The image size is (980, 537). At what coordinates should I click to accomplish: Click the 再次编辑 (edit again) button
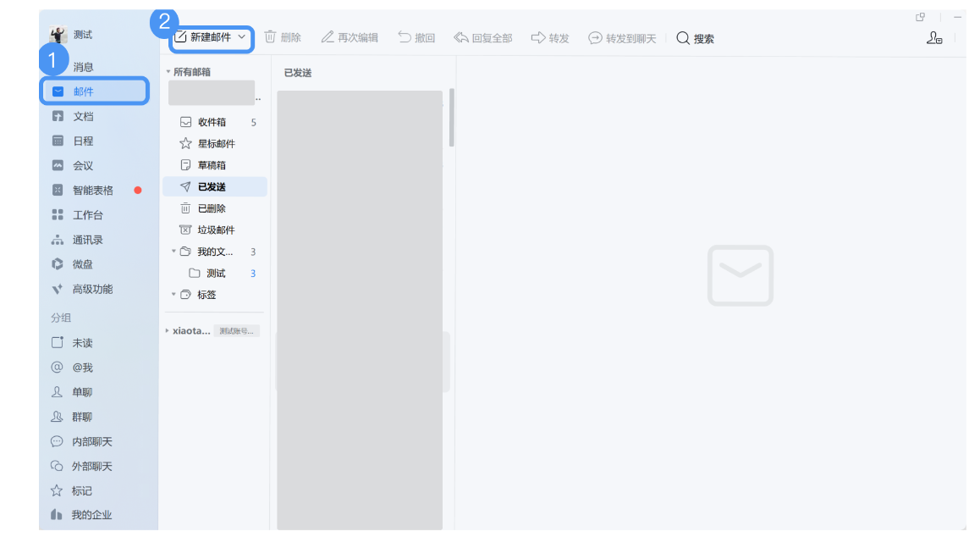[x=350, y=37]
